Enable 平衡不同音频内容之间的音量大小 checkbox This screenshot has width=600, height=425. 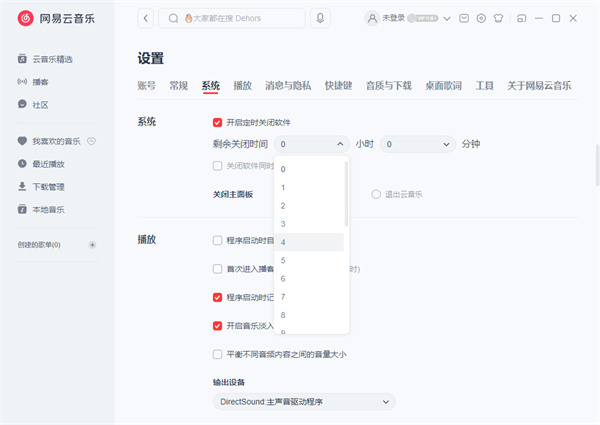click(x=218, y=354)
